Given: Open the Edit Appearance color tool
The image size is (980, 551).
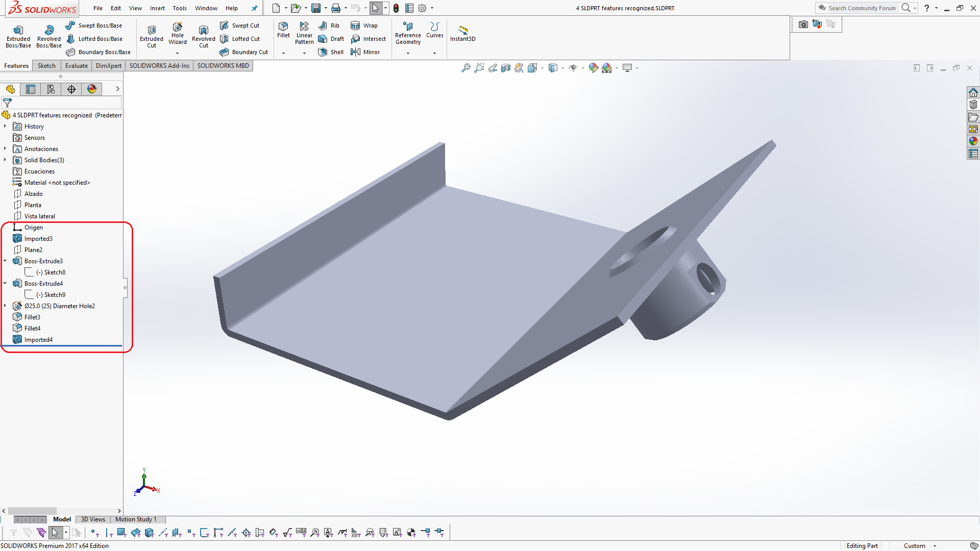Looking at the screenshot, I should [593, 67].
